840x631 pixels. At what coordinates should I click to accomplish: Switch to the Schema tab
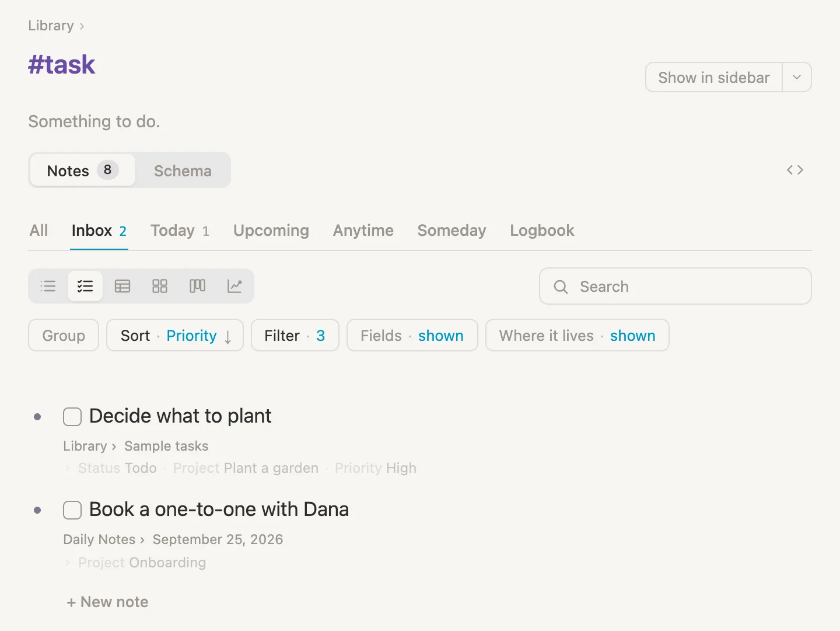coord(183,170)
